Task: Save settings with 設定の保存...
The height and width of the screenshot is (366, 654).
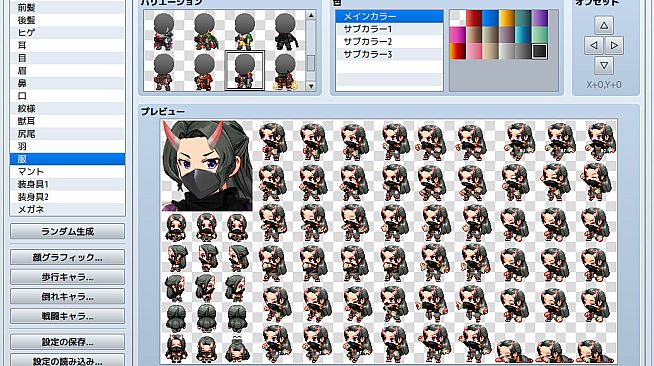Action: tap(67, 342)
